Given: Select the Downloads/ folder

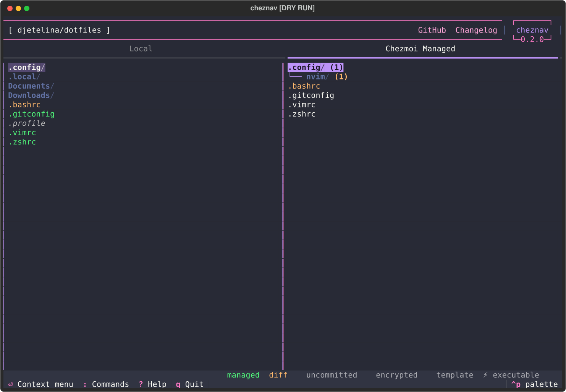Looking at the screenshot, I should (x=31, y=96).
